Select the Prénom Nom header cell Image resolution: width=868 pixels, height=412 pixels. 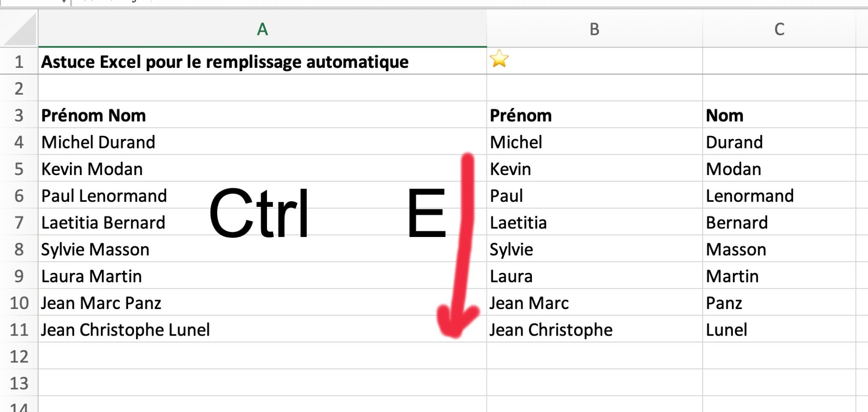[93, 115]
